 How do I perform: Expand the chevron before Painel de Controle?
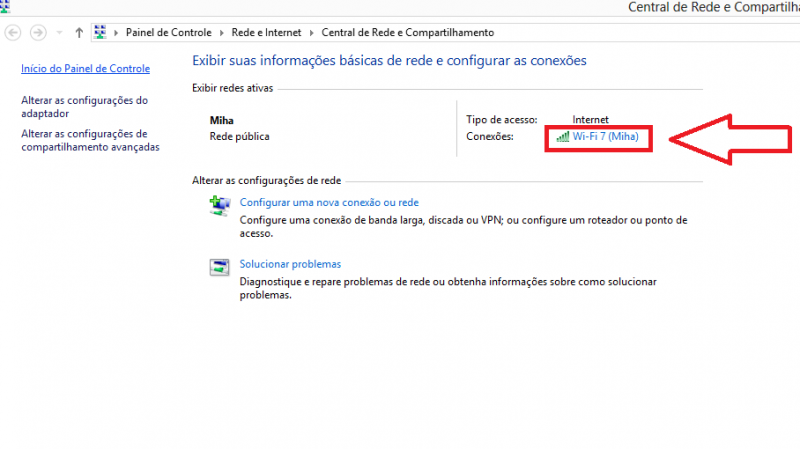tap(117, 33)
